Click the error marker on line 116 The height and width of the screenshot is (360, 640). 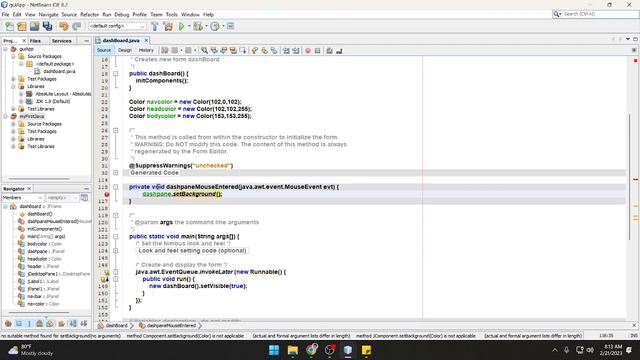107,194
